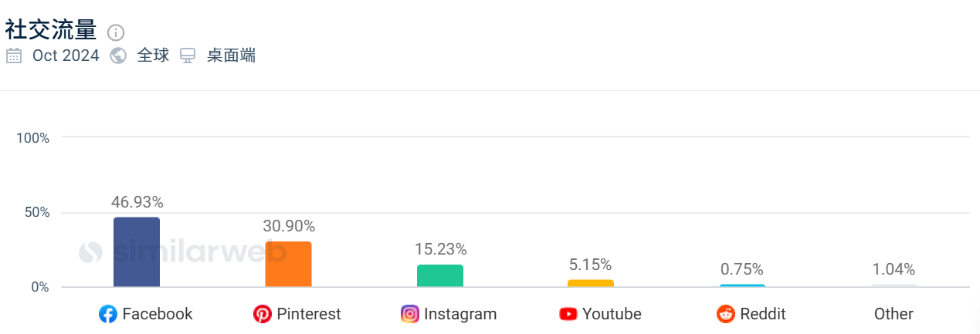Click the Youtube logo icon
The height and width of the screenshot is (334, 980).
(568, 314)
